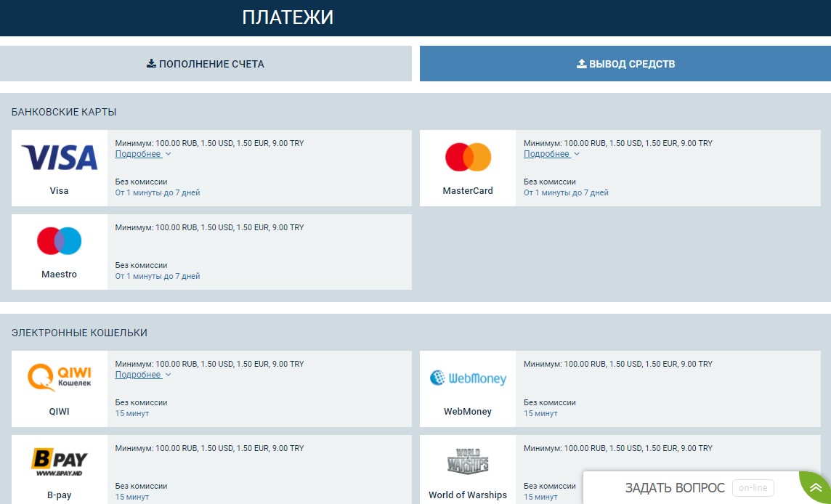Click Maestro's 'От 1 минуты до 7 дней' text

(x=158, y=276)
